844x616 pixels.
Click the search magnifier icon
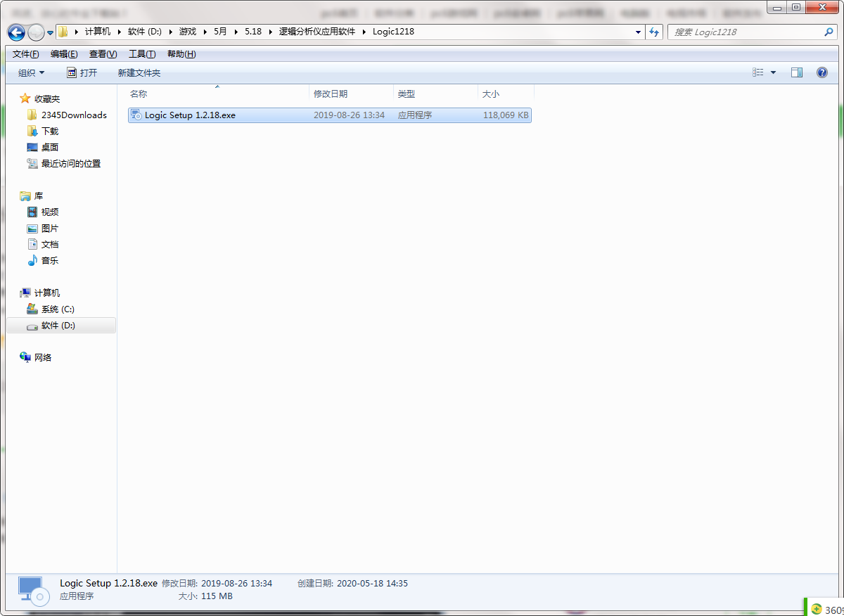click(829, 32)
